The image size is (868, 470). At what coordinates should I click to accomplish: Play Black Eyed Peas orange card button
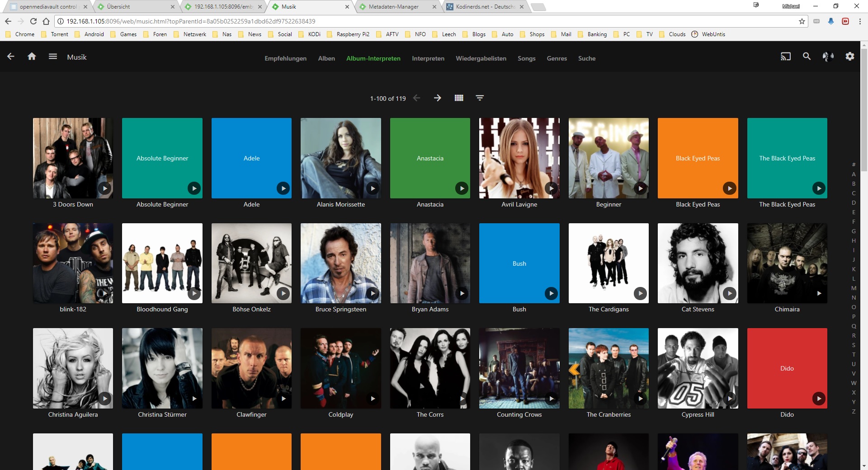pos(729,188)
